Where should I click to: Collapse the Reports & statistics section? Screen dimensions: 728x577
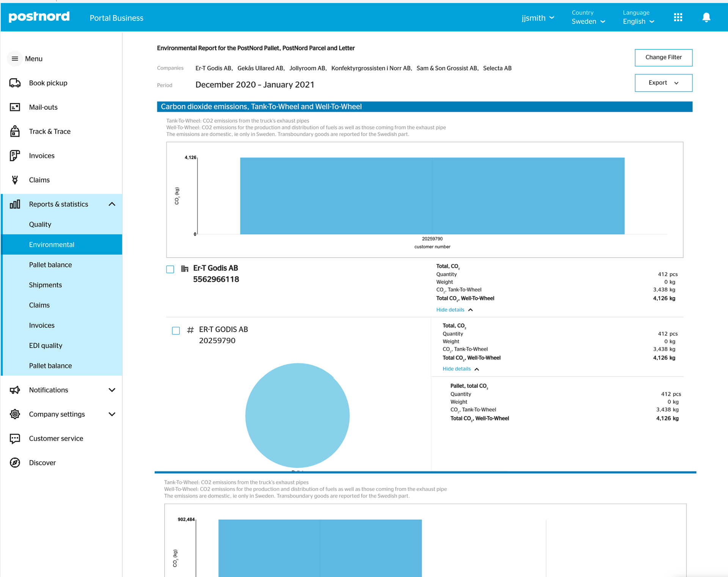pos(112,204)
